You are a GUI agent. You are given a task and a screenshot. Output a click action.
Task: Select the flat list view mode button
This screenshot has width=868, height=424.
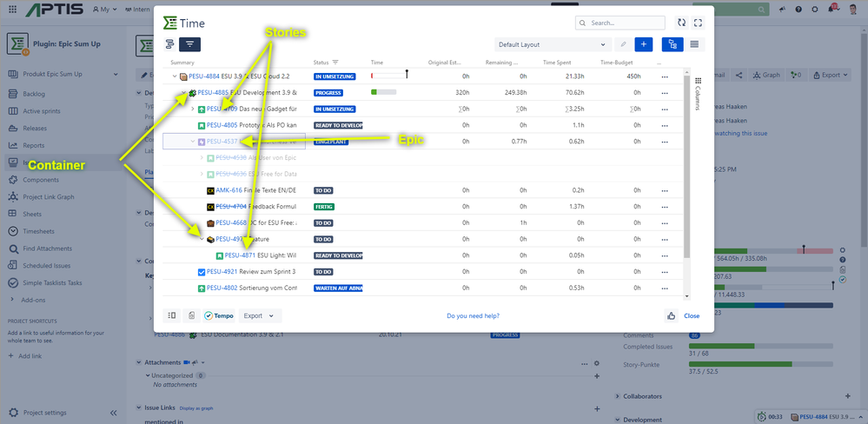click(694, 44)
